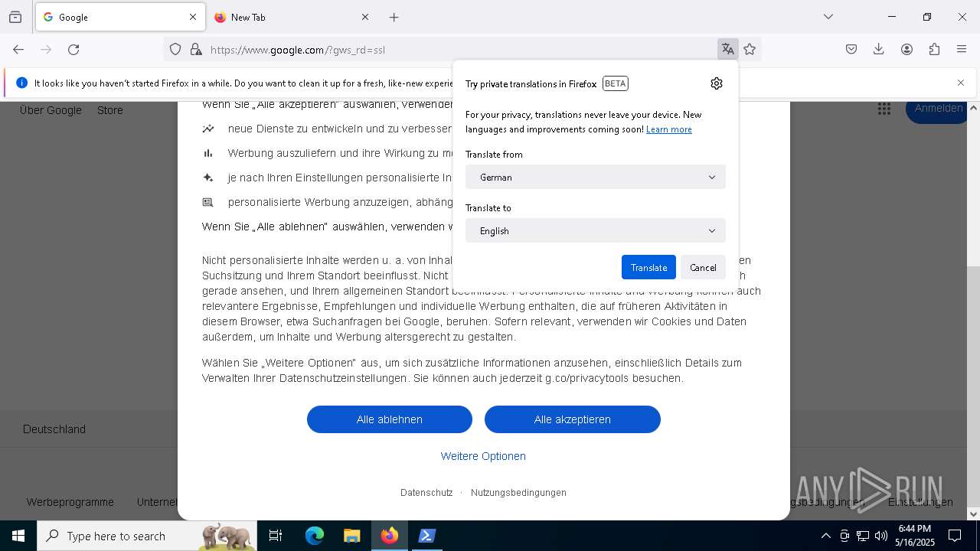Open Google apps grid
980x551 pixels.
coord(884,109)
